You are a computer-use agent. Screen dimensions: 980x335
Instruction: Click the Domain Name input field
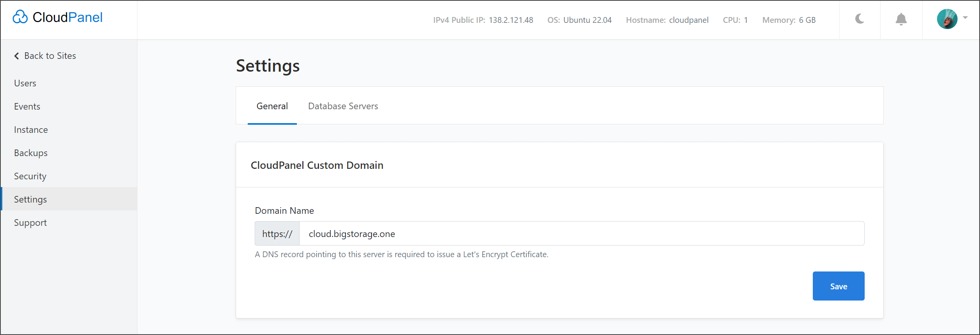pyautogui.click(x=582, y=234)
